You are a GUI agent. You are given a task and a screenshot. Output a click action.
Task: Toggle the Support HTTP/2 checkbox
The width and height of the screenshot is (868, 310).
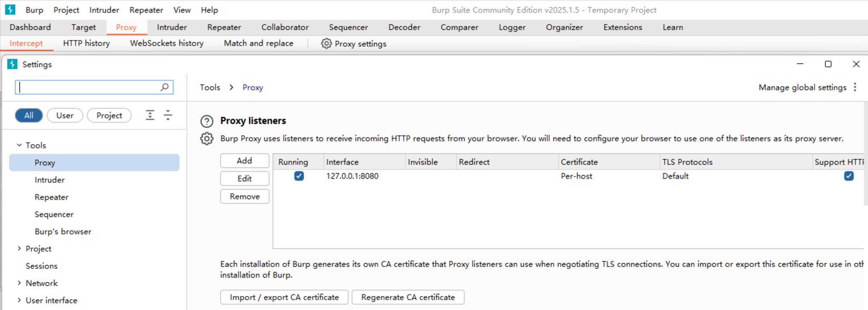(848, 176)
